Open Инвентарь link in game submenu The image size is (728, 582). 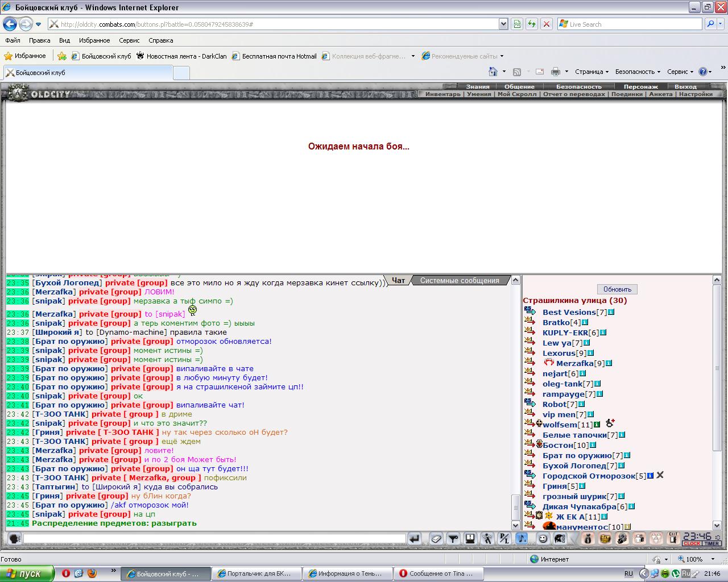point(443,94)
